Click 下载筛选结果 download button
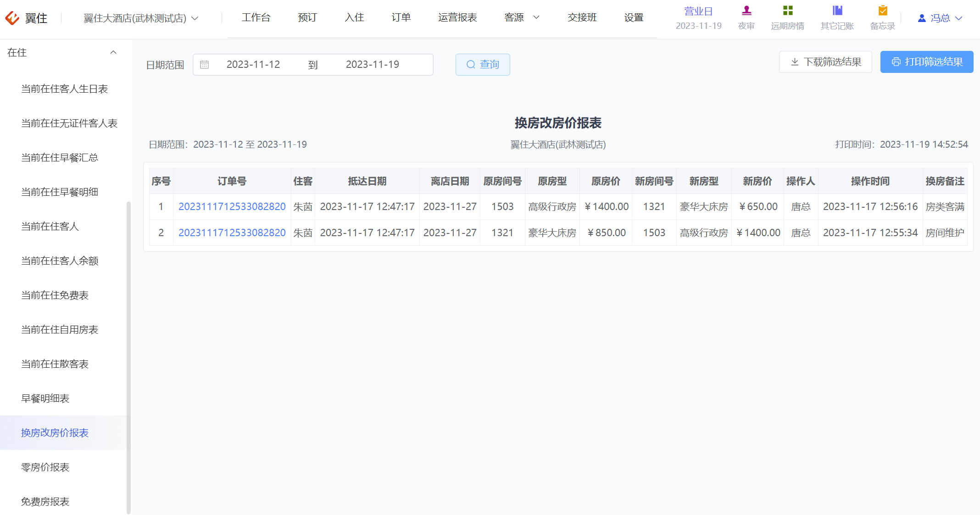Image resolution: width=980 pixels, height=515 pixels. tap(825, 62)
